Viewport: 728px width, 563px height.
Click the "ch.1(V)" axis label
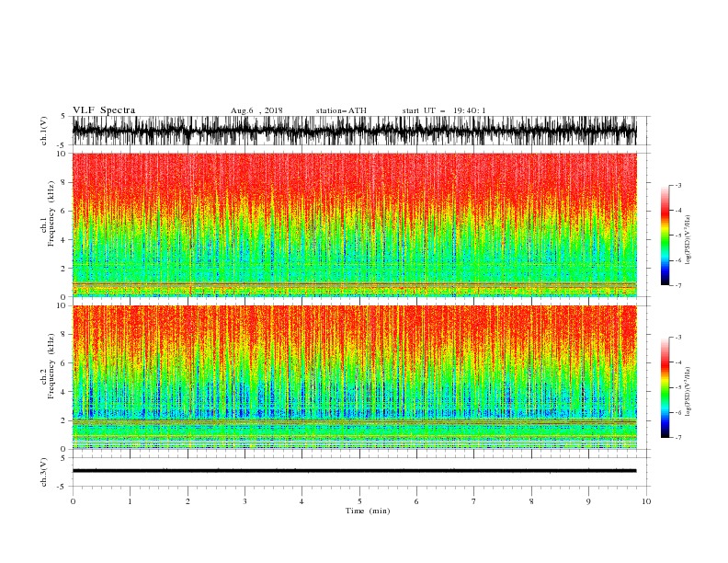44,131
